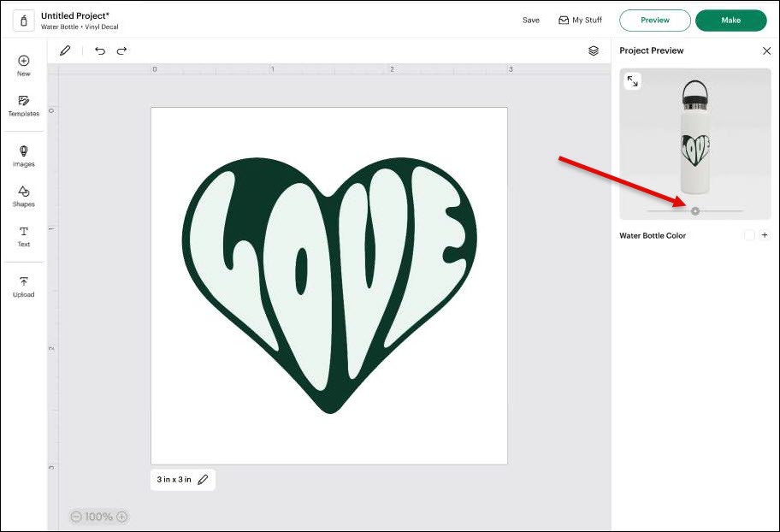
Task: Click the Upload icon
Action: (23, 286)
